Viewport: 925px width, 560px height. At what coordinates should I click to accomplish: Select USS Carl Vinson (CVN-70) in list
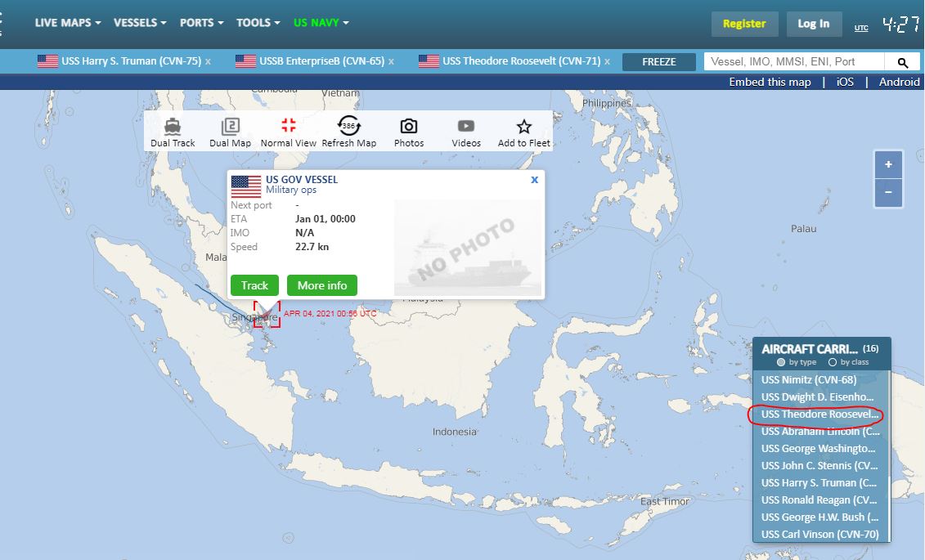click(821, 534)
